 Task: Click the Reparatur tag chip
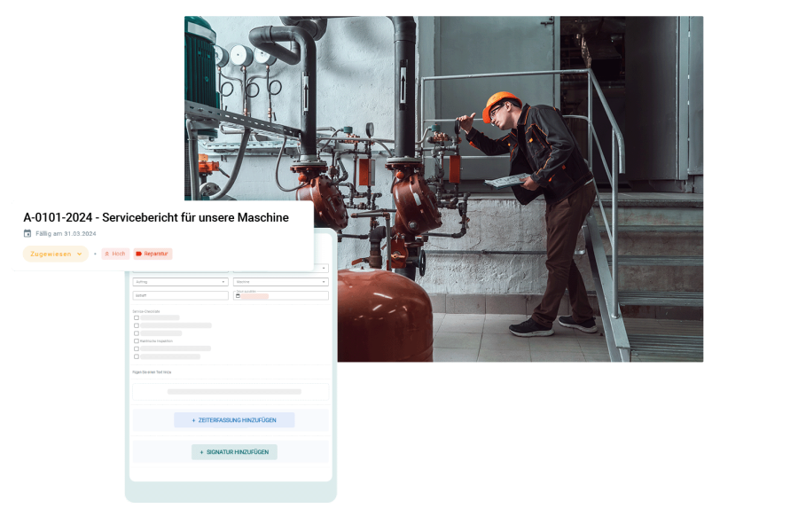point(153,254)
